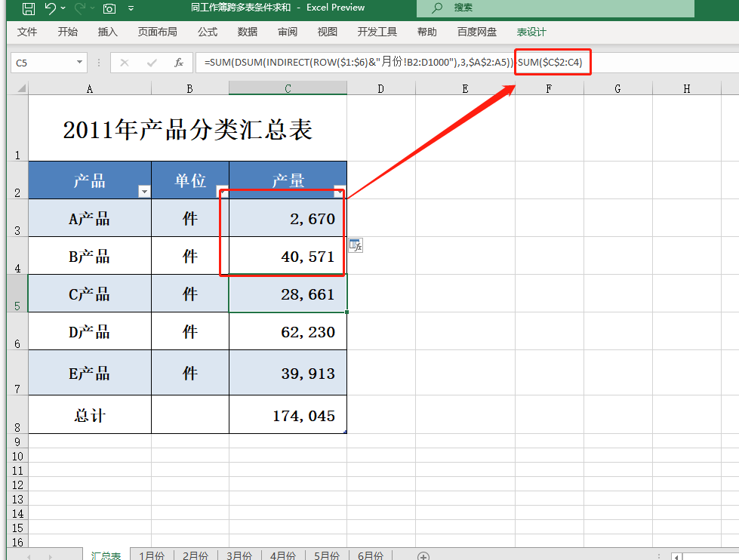Open the 插入 ribbon tab
Image resolution: width=739 pixels, height=560 pixels.
tap(107, 32)
